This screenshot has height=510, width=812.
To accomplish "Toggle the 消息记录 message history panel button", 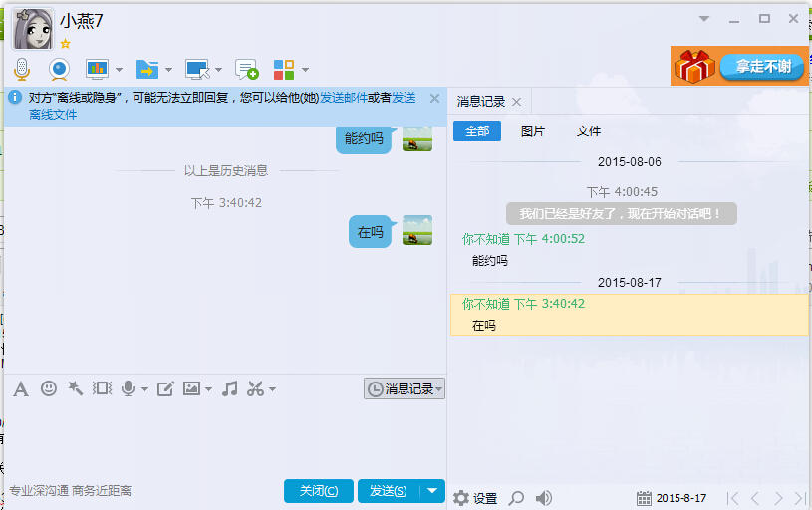I will [405, 389].
